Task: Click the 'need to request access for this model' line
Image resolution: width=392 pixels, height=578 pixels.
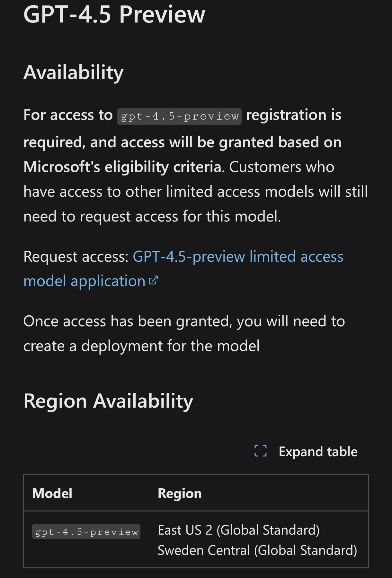Action: point(152,216)
